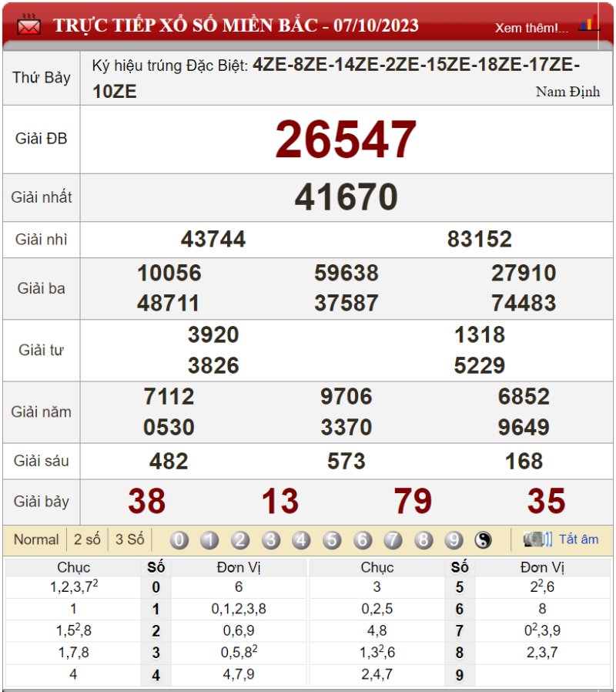The image size is (616, 692).
Task: Select the digit 1 filter ball
Action: click(209, 540)
